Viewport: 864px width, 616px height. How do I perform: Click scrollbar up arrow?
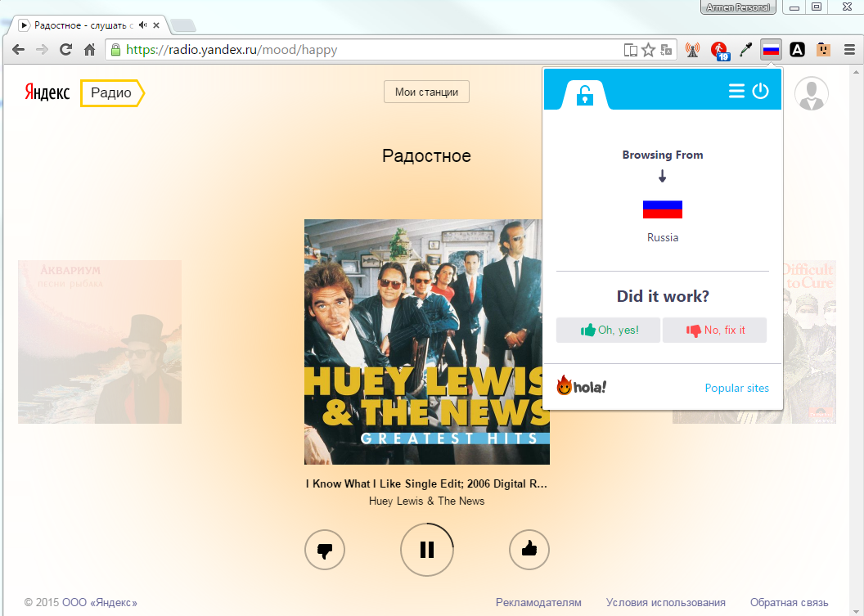point(857,72)
